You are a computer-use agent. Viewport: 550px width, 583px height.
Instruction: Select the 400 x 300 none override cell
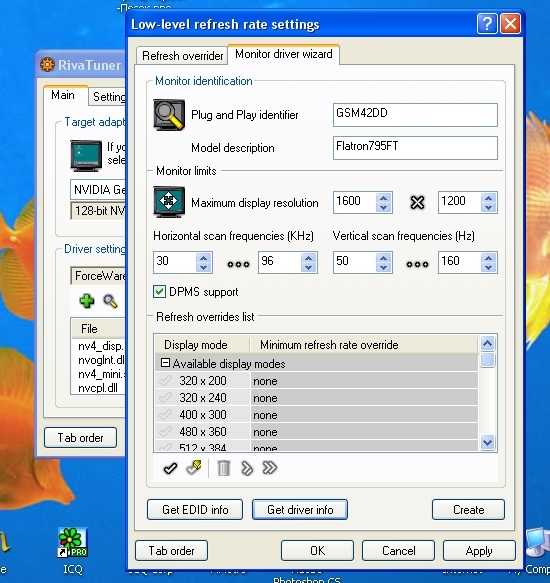(364, 415)
